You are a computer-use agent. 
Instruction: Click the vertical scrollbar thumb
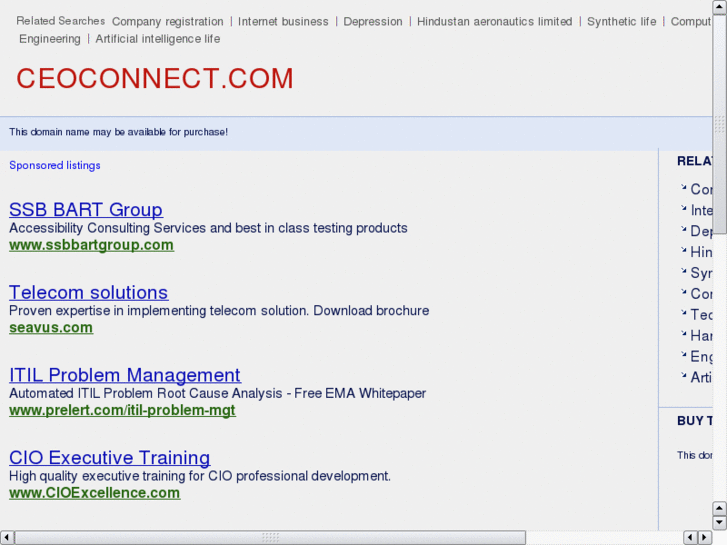(719, 124)
